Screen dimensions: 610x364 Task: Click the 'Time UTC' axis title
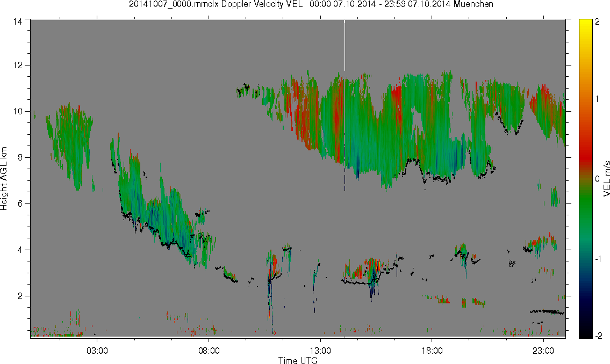point(298,360)
